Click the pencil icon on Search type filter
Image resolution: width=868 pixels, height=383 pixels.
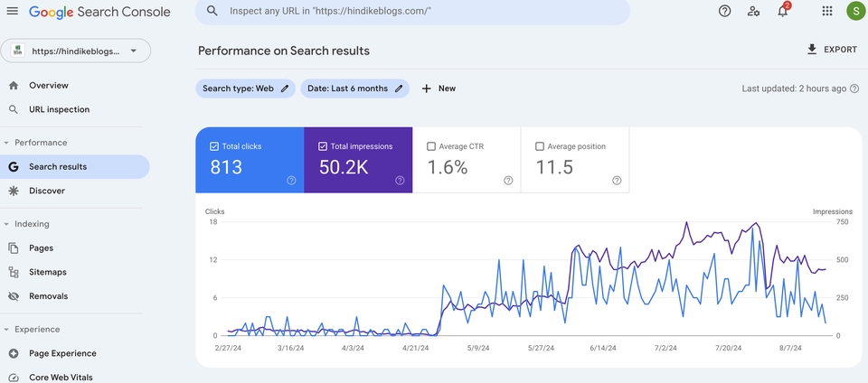[x=285, y=89]
